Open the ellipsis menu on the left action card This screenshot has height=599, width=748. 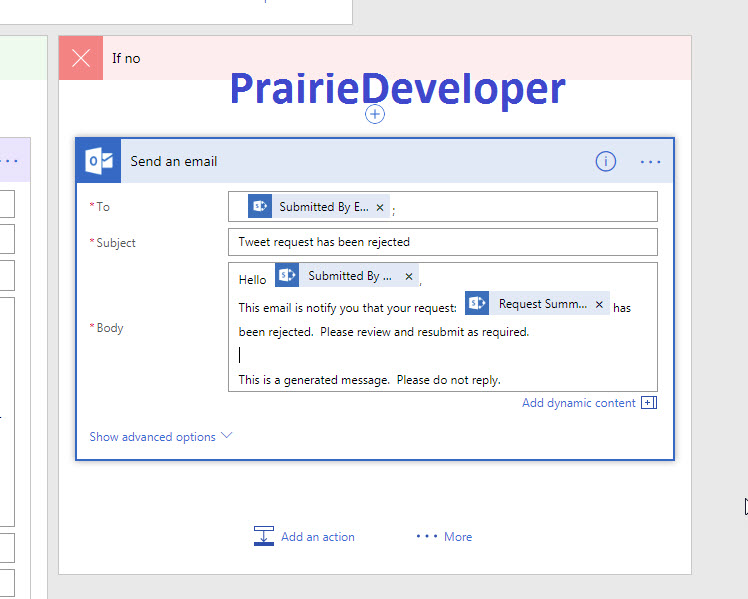[x=9, y=161]
